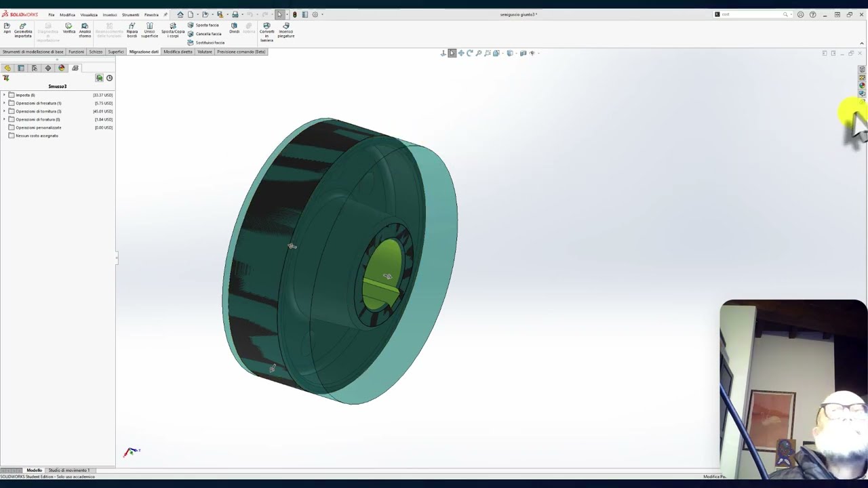This screenshot has width=868, height=488.
Task: Click the Print icon
Action: pyautogui.click(x=235, y=14)
